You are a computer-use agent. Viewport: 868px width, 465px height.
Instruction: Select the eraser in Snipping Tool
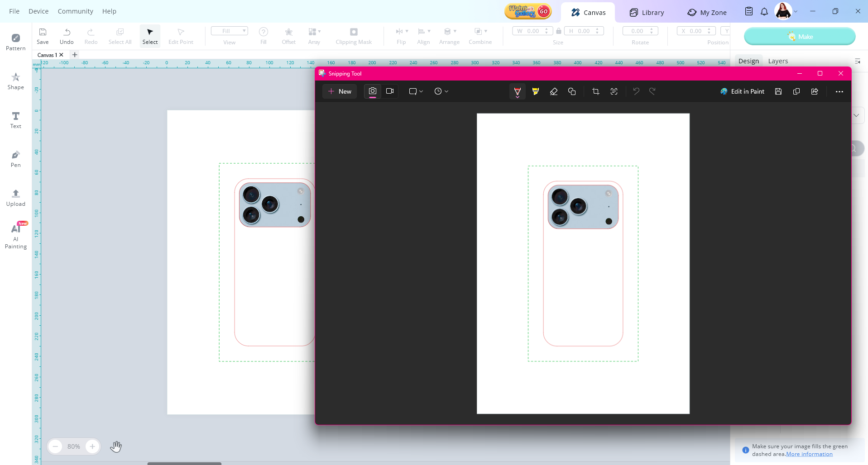click(x=553, y=91)
